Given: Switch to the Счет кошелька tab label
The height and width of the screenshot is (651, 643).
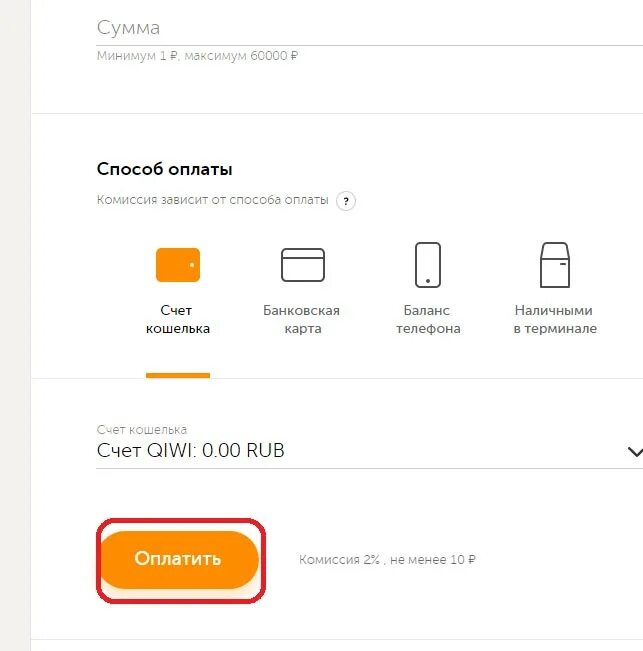Looking at the screenshot, I should click(x=178, y=320).
